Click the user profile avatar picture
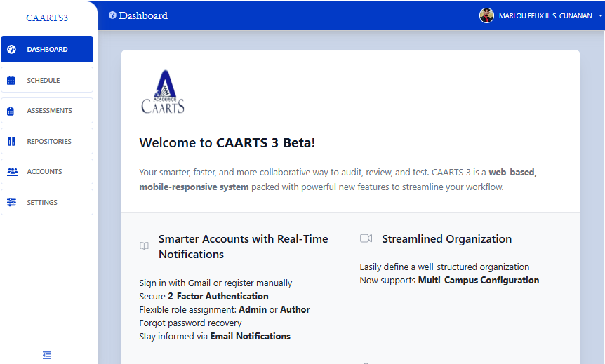Screen dimensions: 605x364 click(x=486, y=15)
